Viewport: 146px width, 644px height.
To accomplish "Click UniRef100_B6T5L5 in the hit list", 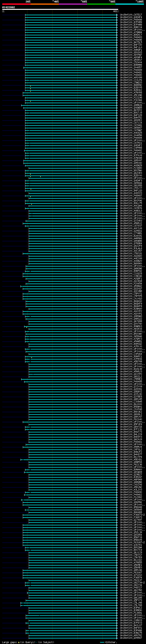I will point(131,42).
